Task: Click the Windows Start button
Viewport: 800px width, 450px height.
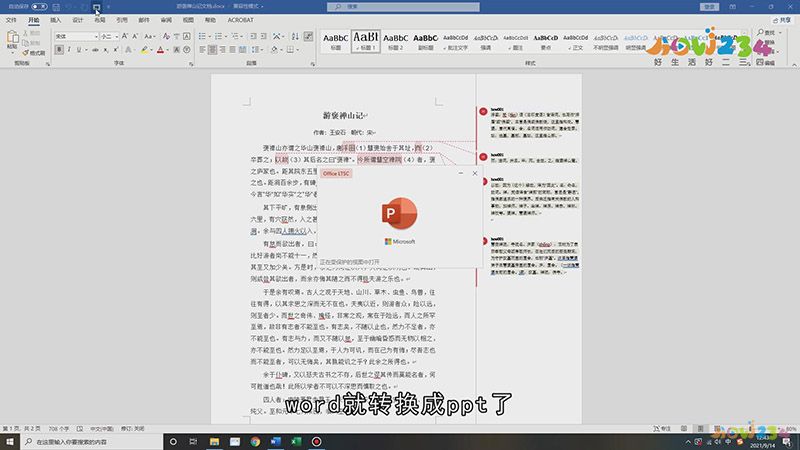Action: click(10, 441)
